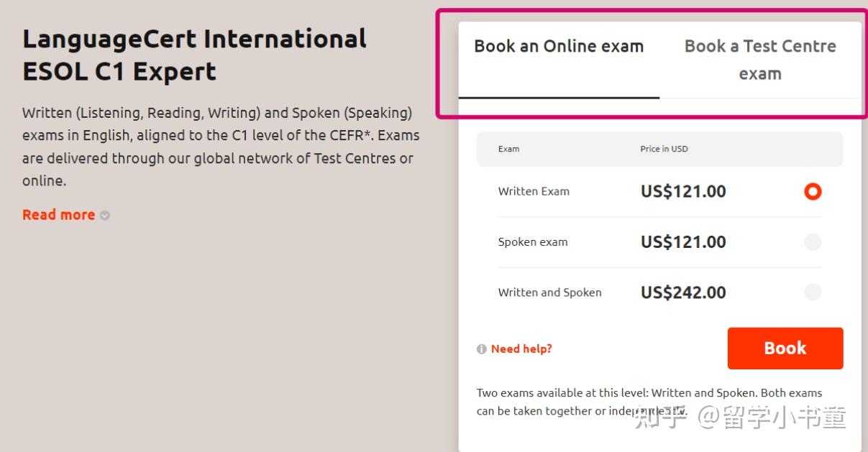
Task: Switch to Book an Online exam tab
Action: pos(559,47)
